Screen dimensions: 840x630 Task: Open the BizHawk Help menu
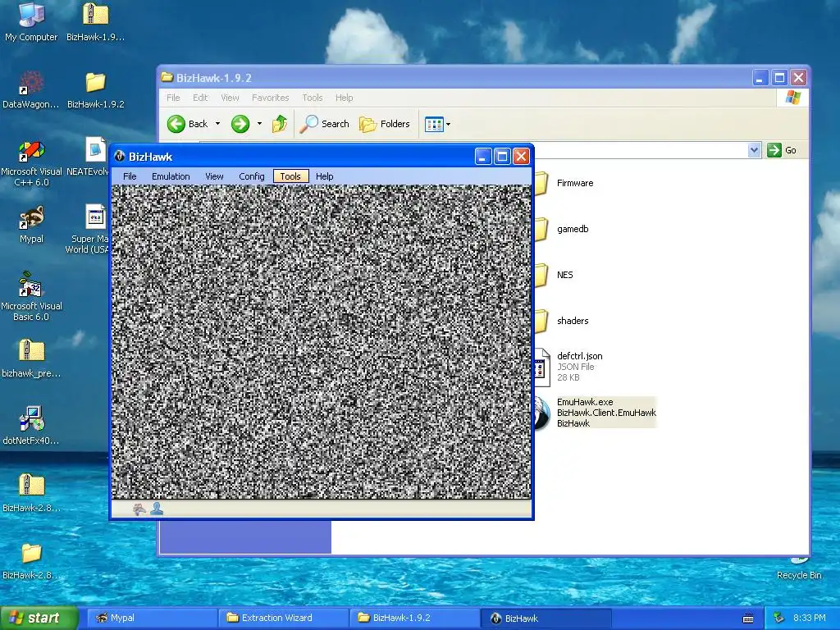coord(324,176)
